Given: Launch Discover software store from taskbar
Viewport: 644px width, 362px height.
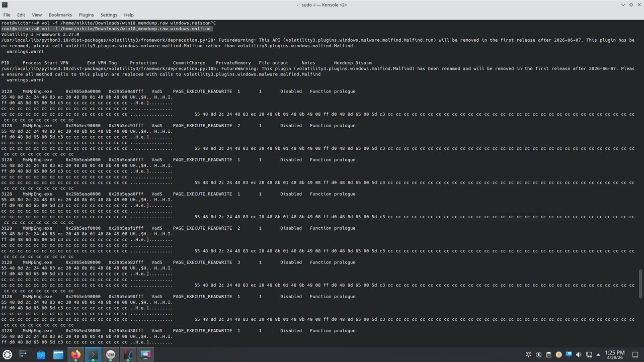Looking at the screenshot, I should point(41,354).
